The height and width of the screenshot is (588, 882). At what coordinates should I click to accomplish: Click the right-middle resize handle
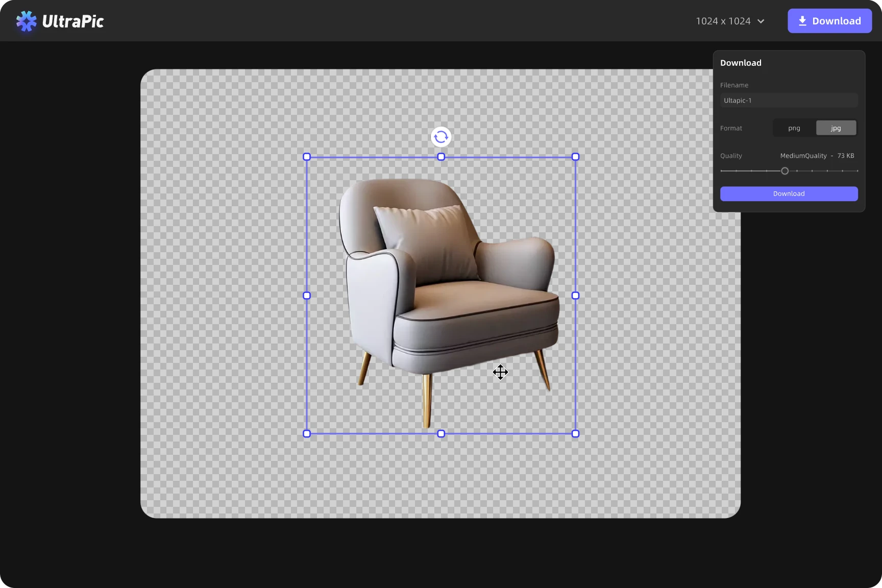coord(575,296)
